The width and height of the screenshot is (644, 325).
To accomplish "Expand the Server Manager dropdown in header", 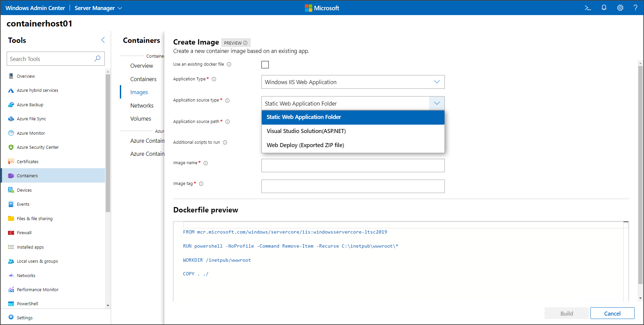I will (98, 8).
